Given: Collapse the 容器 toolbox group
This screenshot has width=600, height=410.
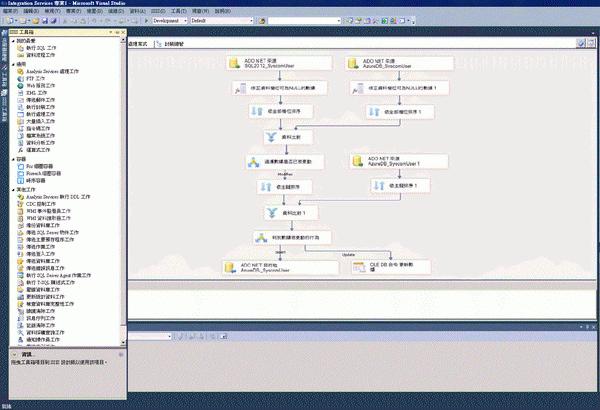Looking at the screenshot, I should pos(13,159).
